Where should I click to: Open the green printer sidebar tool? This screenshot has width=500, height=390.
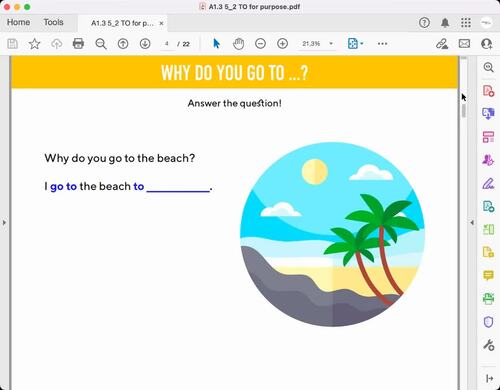click(x=488, y=298)
